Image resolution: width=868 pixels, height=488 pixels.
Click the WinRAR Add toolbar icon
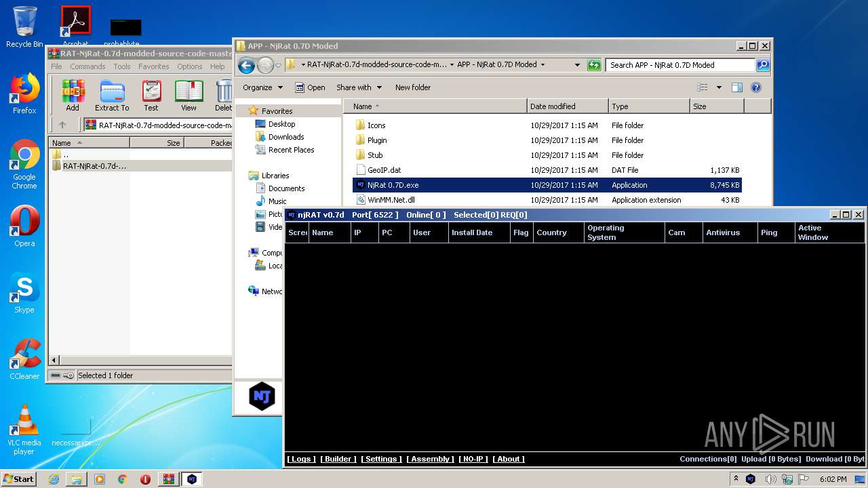(73, 96)
